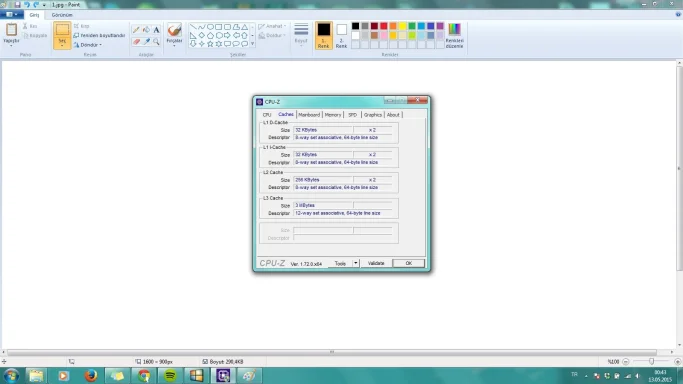
Task: Click the Fırçalar brush icon
Action: (174, 30)
